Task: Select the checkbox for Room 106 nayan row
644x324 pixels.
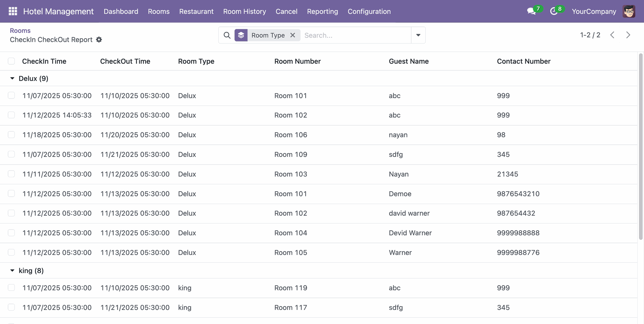Action: point(11,135)
